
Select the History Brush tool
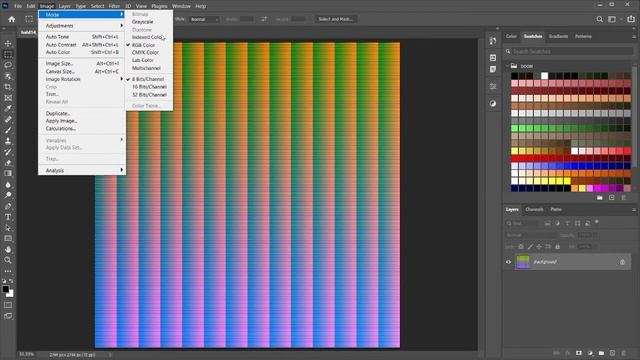coord(8,152)
